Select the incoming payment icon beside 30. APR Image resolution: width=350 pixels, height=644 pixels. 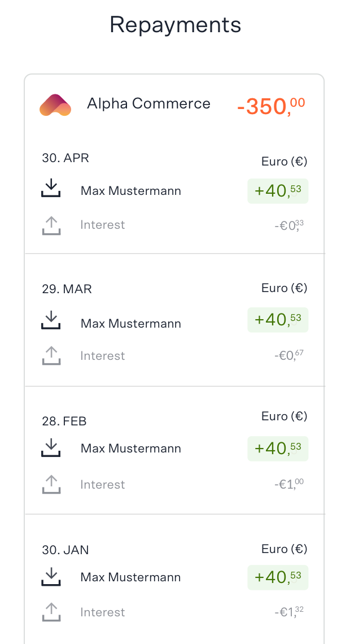pyautogui.click(x=51, y=188)
